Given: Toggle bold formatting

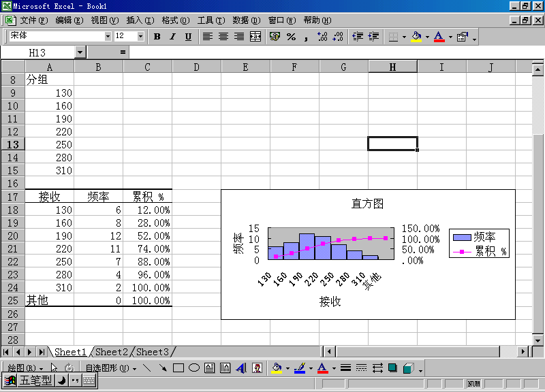Looking at the screenshot, I should (x=157, y=37).
